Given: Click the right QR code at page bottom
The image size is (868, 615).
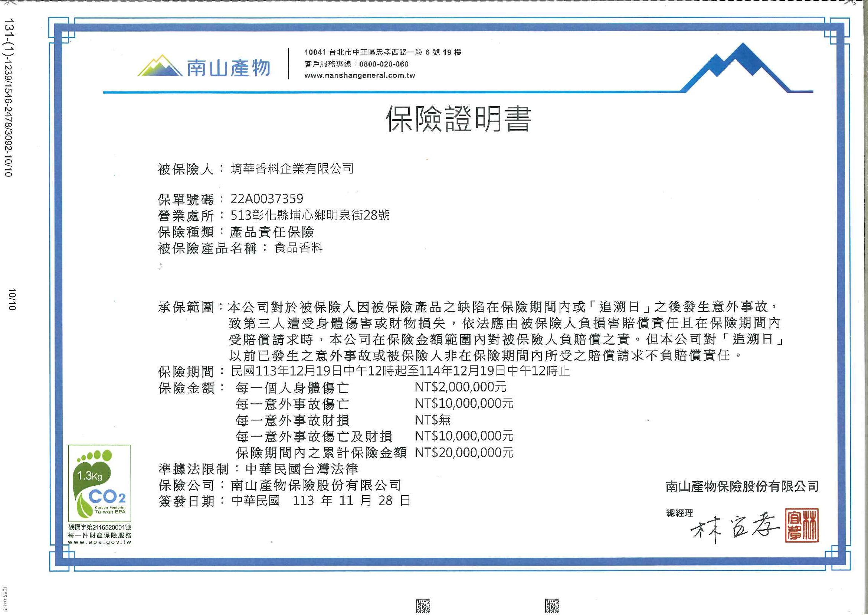Looking at the screenshot, I should coord(552,606).
